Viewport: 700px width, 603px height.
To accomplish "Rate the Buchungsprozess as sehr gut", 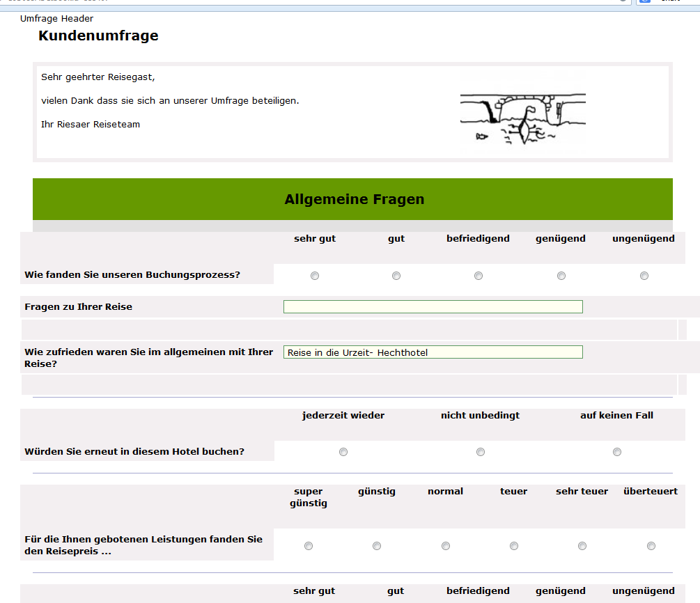I will (315, 276).
